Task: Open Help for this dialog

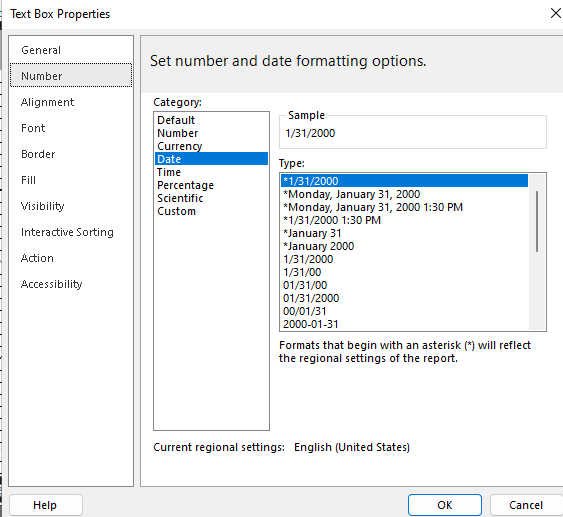Action: (x=46, y=505)
